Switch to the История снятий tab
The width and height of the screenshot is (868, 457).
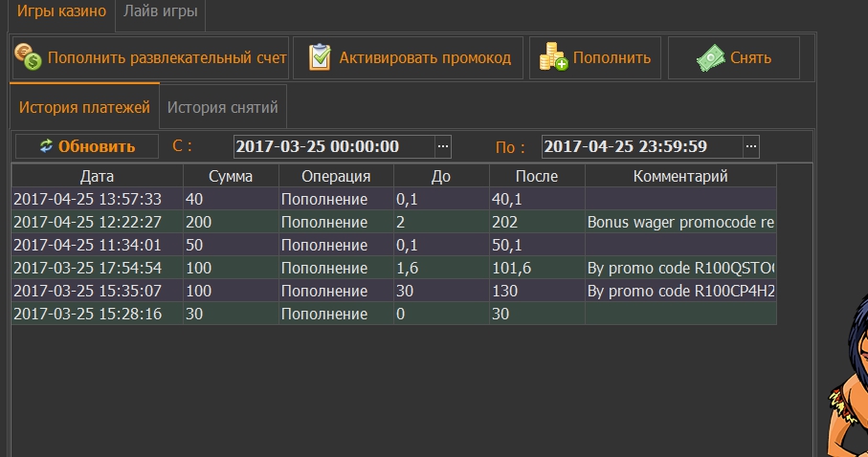223,107
